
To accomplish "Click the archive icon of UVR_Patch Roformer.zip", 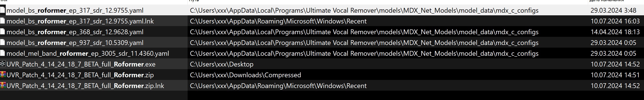I will 3,75.
